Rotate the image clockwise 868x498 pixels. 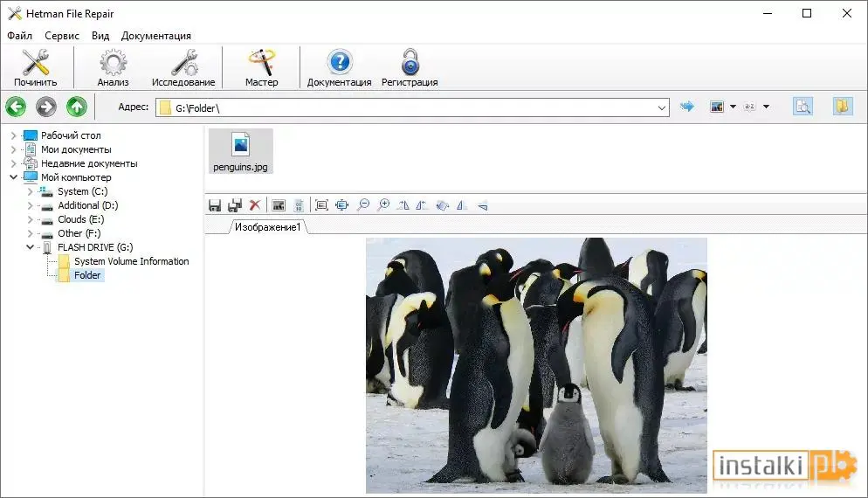403,205
